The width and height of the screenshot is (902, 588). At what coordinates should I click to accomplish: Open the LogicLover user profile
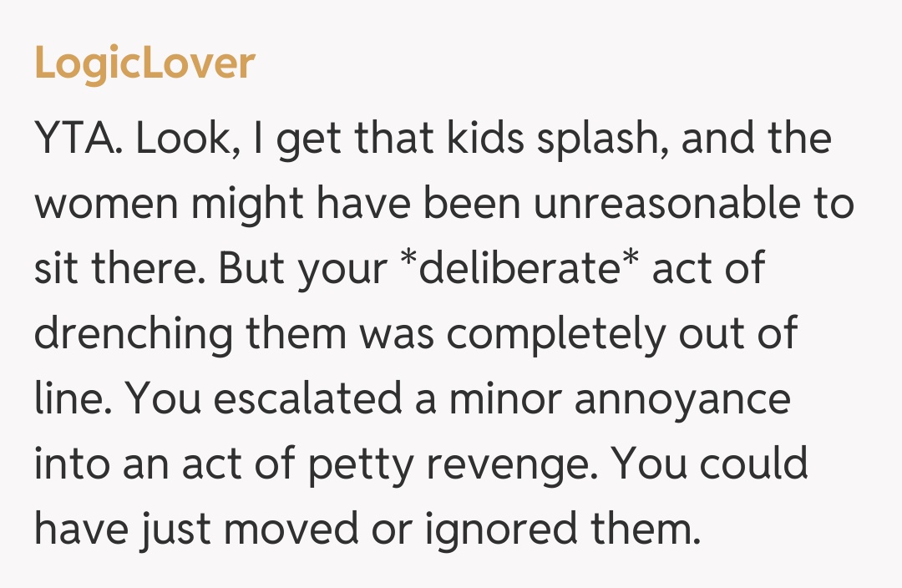[144, 63]
